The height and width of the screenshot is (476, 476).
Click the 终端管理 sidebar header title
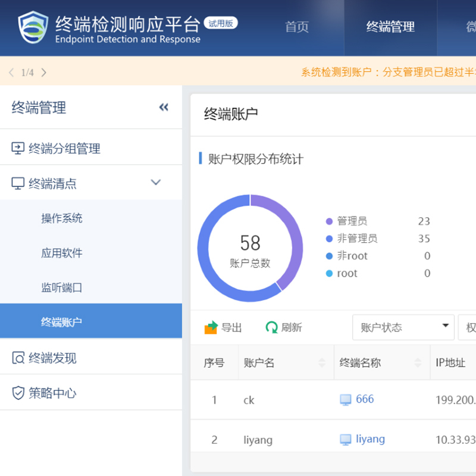(39, 108)
